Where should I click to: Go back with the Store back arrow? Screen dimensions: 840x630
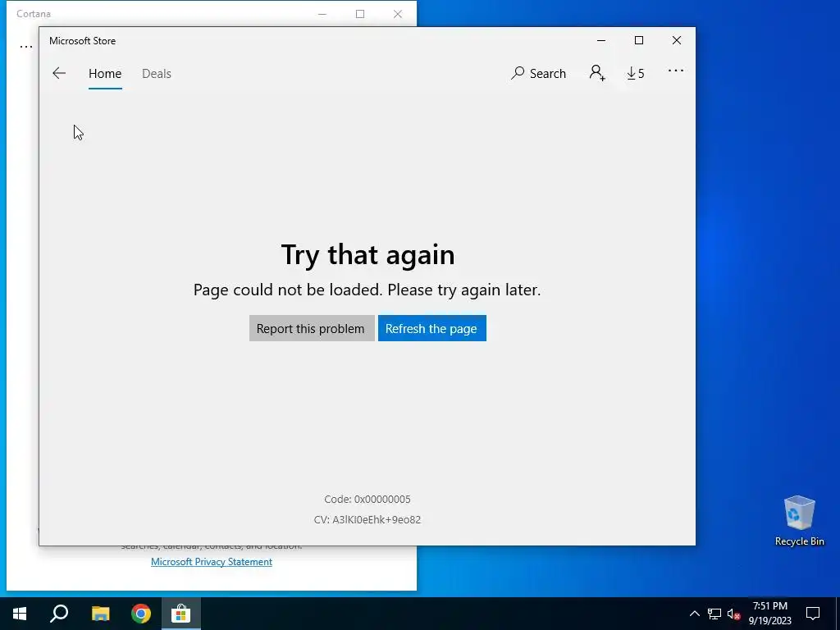pos(59,73)
